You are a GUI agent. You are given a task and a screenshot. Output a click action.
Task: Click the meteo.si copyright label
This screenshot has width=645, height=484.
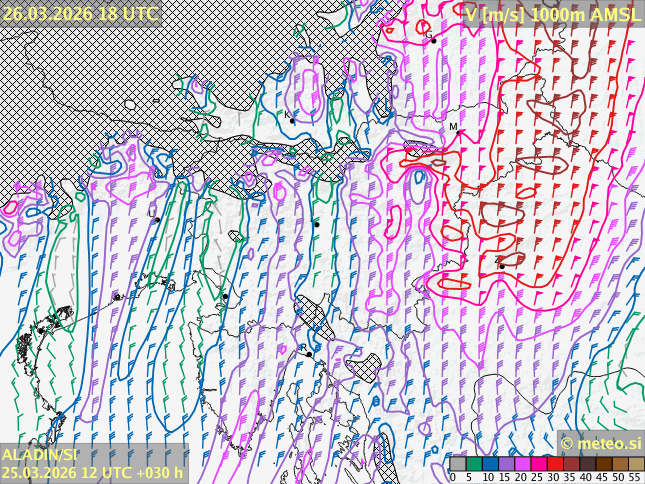pos(601,443)
